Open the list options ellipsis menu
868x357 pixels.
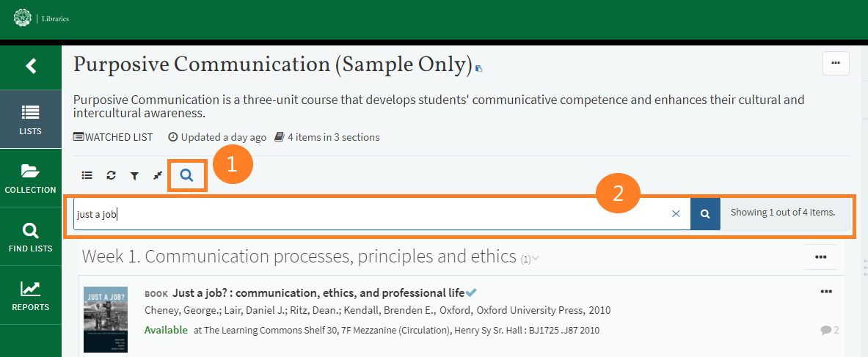coord(836,64)
